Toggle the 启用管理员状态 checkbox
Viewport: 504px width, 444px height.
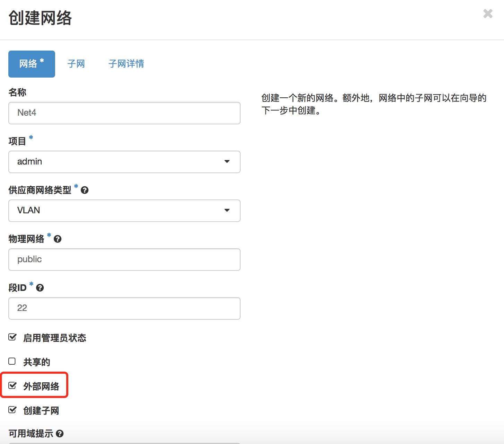(x=12, y=337)
